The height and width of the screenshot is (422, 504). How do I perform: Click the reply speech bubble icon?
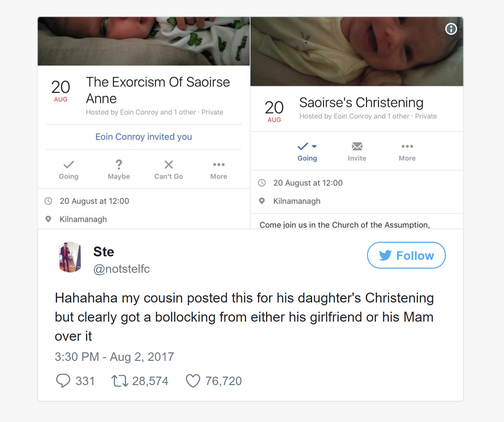coord(63,381)
